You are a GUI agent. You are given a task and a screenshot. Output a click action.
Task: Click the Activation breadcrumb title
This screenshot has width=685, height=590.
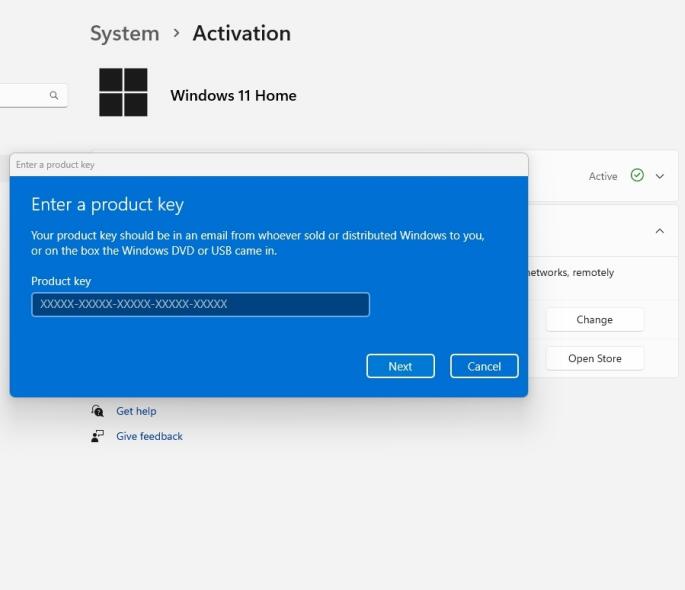242,33
